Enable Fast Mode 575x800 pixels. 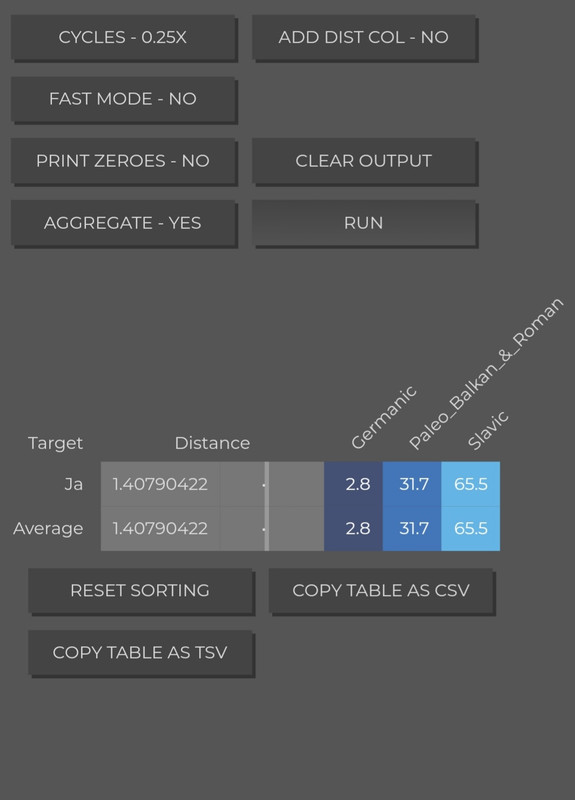[x=123, y=99]
